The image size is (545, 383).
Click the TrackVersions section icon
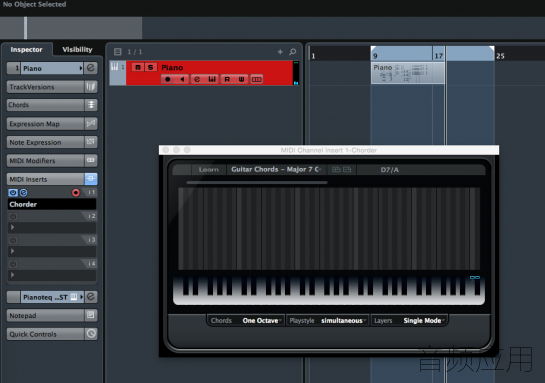91,87
